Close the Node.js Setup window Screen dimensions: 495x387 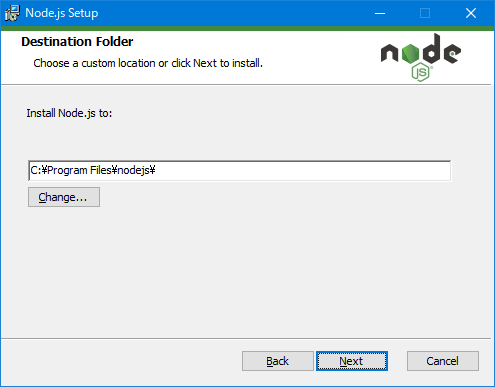[471, 13]
